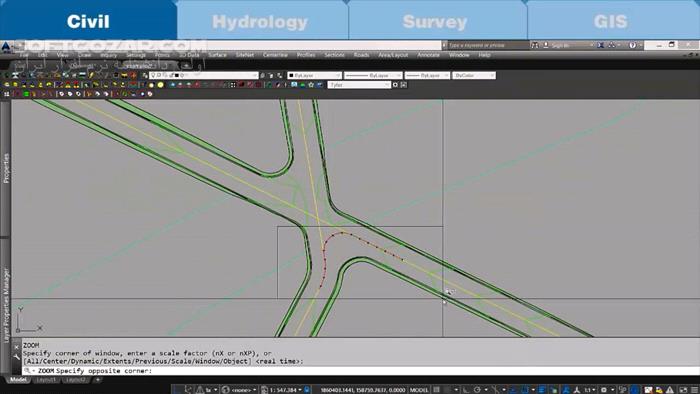Viewport: 700px width, 394px height.
Task: Click the keyword search input field
Action: pyautogui.click(x=488, y=45)
